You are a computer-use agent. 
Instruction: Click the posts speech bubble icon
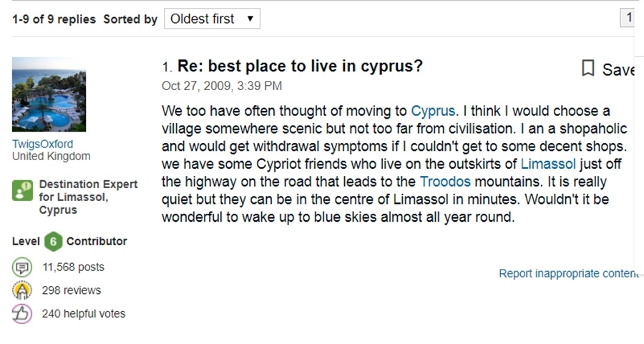tap(22, 267)
